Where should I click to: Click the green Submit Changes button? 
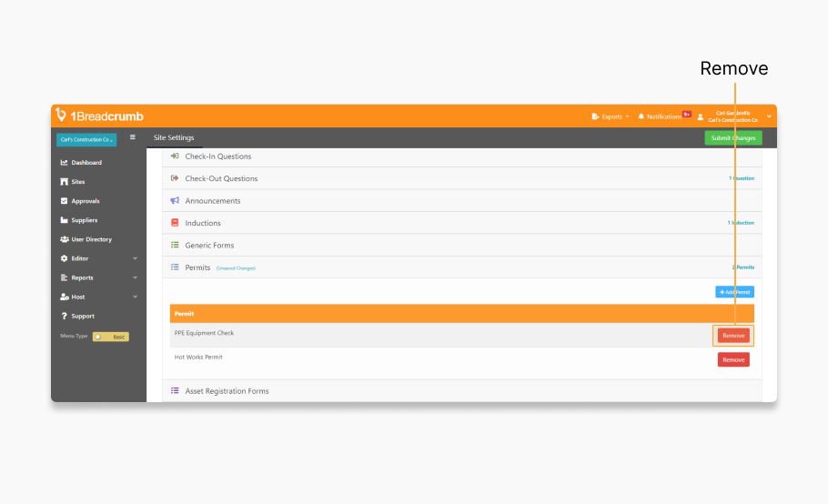click(x=733, y=137)
